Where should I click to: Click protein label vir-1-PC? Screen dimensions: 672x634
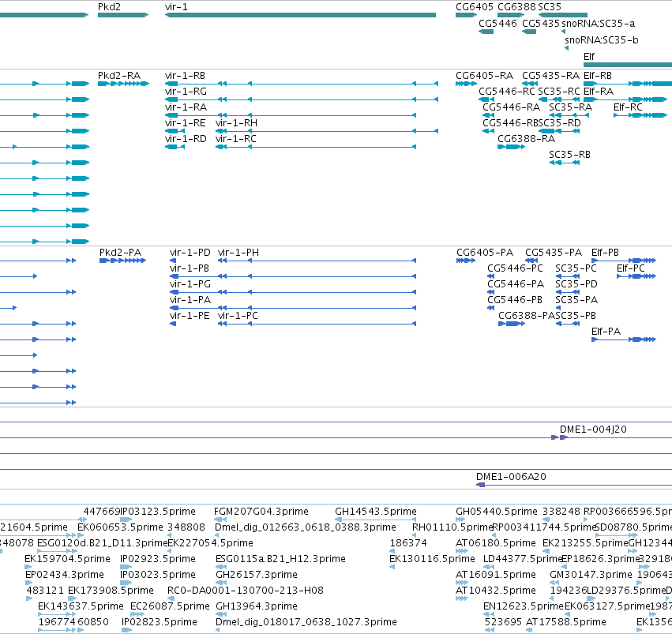pyautogui.click(x=238, y=316)
